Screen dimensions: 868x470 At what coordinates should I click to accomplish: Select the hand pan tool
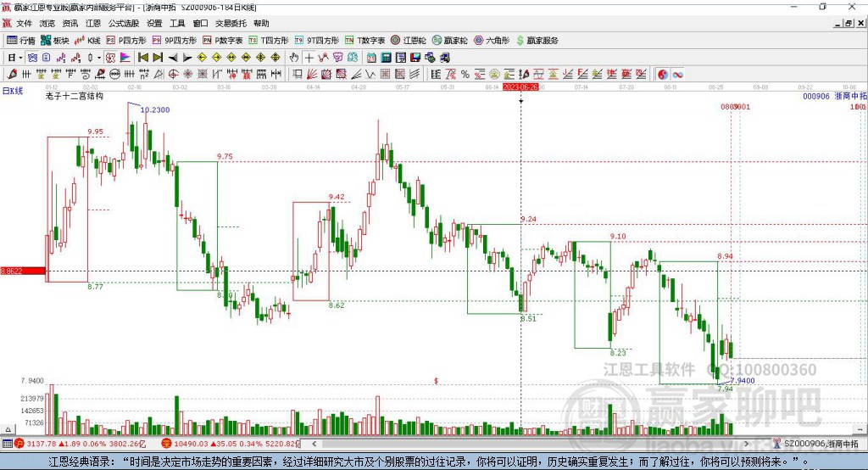coord(294,58)
